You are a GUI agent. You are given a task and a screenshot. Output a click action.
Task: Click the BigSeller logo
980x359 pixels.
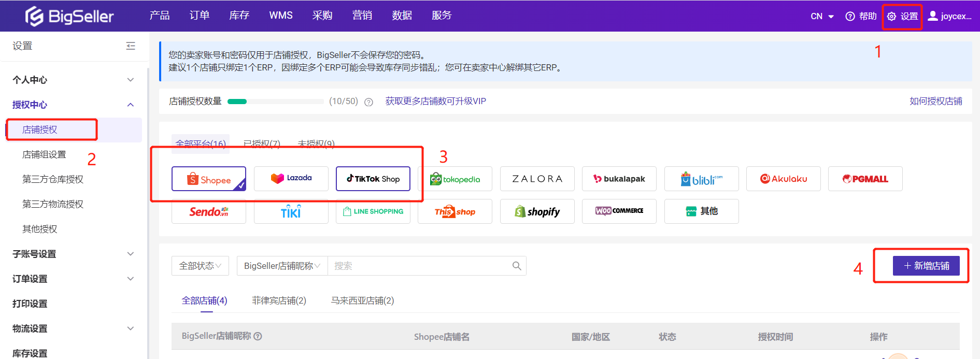pyautogui.click(x=69, y=16)
